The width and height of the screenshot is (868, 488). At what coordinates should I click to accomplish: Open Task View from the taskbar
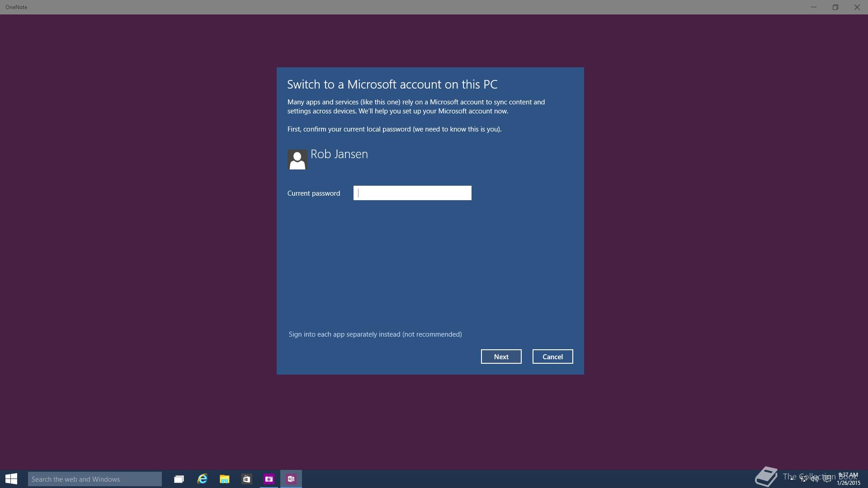tap(179, 479)
